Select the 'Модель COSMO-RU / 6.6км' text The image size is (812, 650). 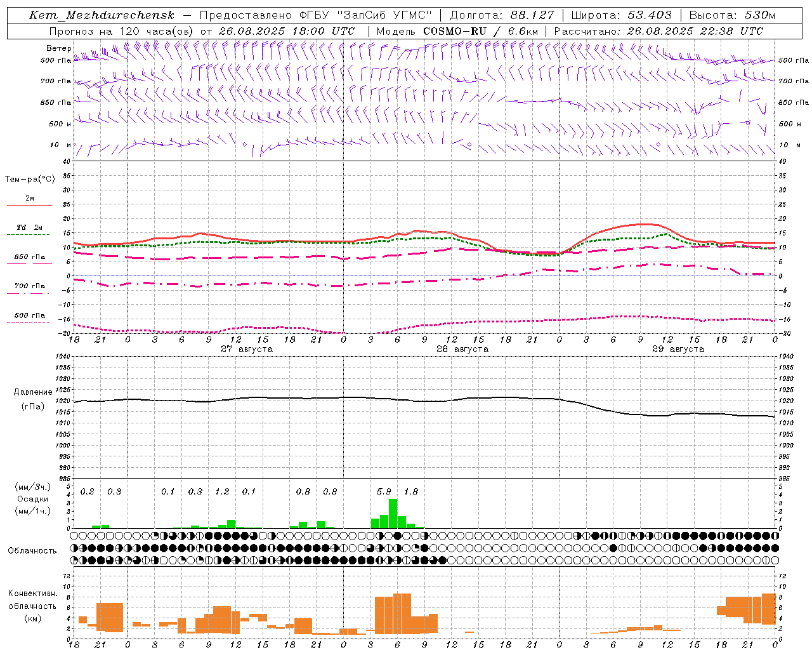pyautogui.click(x=457, y=31)
